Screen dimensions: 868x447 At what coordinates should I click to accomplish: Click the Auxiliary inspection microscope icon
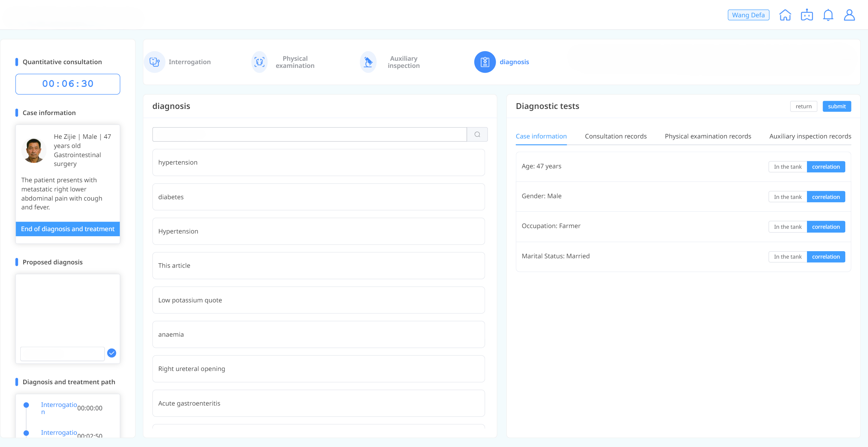(368, 62)
